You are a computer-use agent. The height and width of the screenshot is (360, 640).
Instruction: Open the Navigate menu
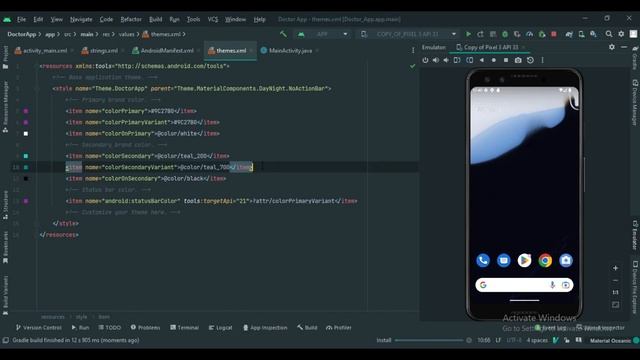81,19
